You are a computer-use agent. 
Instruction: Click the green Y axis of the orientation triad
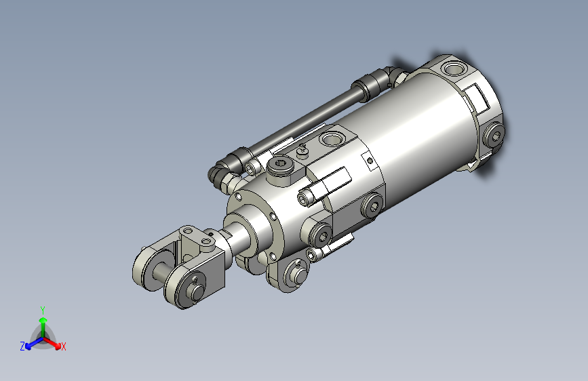point(43,326)
